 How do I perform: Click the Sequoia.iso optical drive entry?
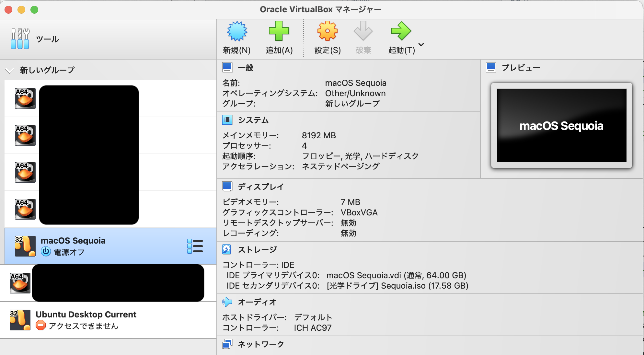[397, 286]
